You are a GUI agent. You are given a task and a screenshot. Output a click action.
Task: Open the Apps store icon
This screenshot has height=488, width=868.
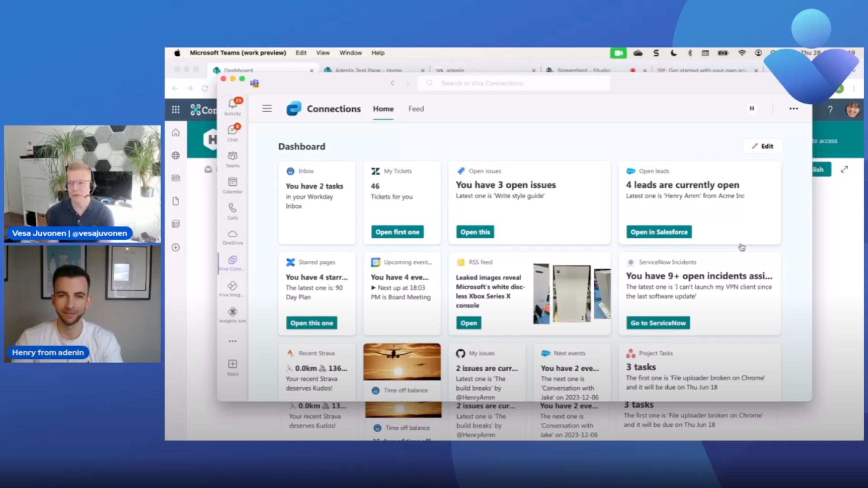click(x=233, y=367)
